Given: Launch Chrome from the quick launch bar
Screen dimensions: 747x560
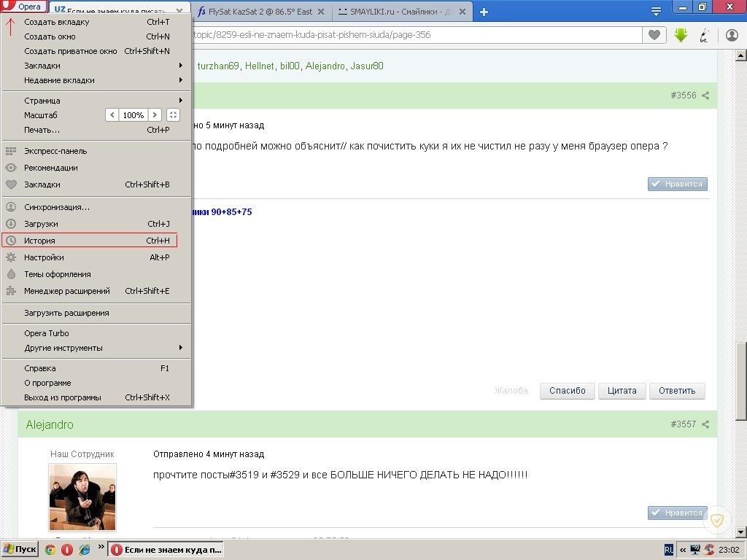Looking at the screenshot, I should [x=50, y=550].
